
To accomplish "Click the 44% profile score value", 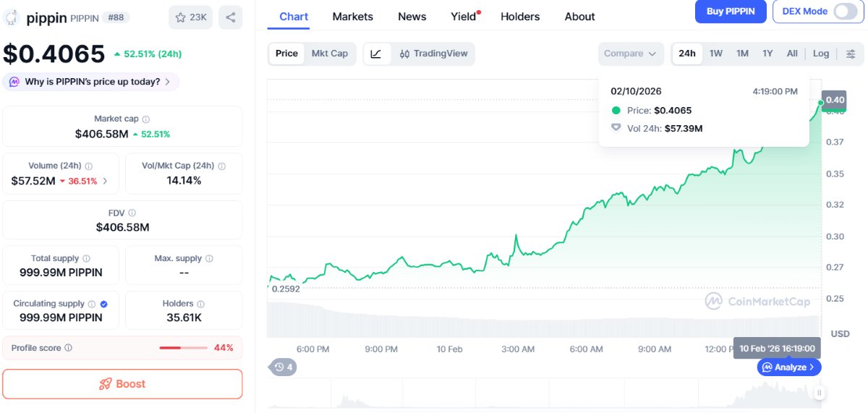I will [224, 348].
